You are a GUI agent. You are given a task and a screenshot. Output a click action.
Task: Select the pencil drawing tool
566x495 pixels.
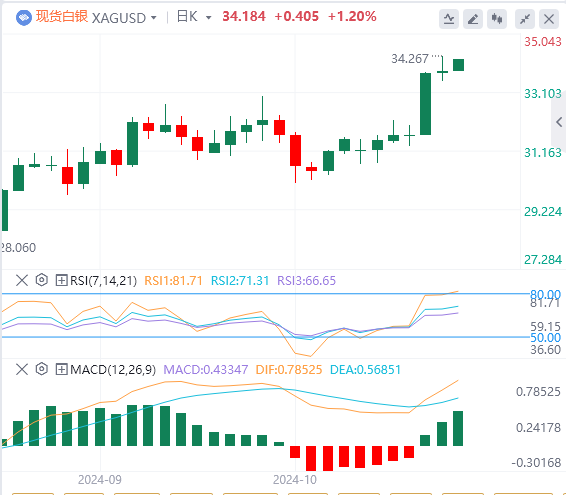473,19
